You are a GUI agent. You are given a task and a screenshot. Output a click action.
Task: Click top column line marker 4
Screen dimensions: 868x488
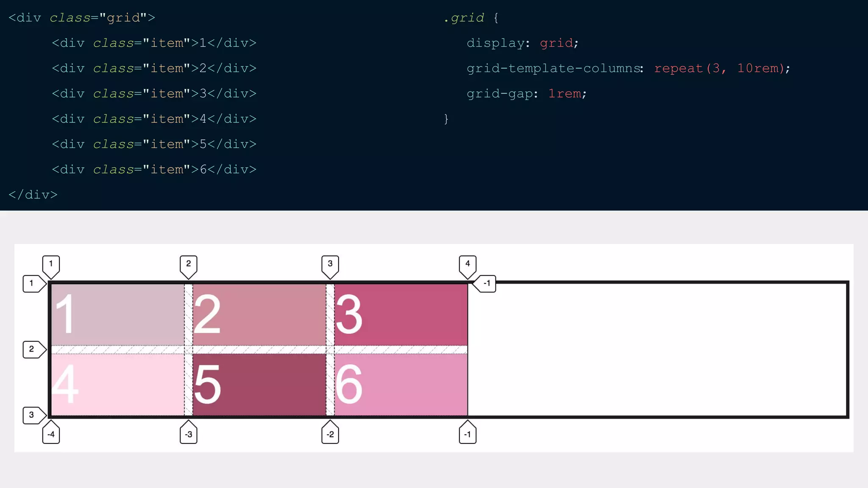pyautogui.click(x=467, y=264)
